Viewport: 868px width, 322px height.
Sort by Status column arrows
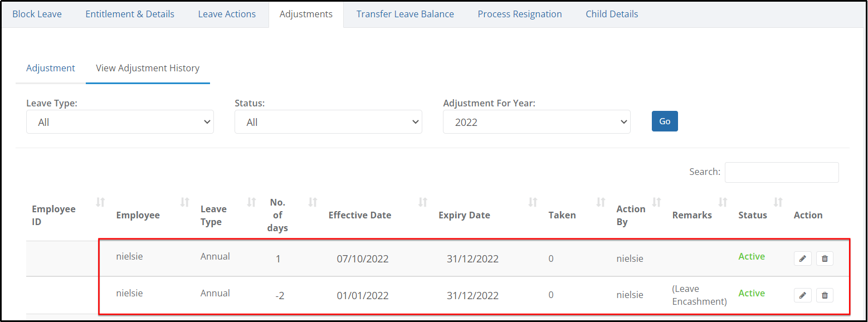[x=778, y=202]
